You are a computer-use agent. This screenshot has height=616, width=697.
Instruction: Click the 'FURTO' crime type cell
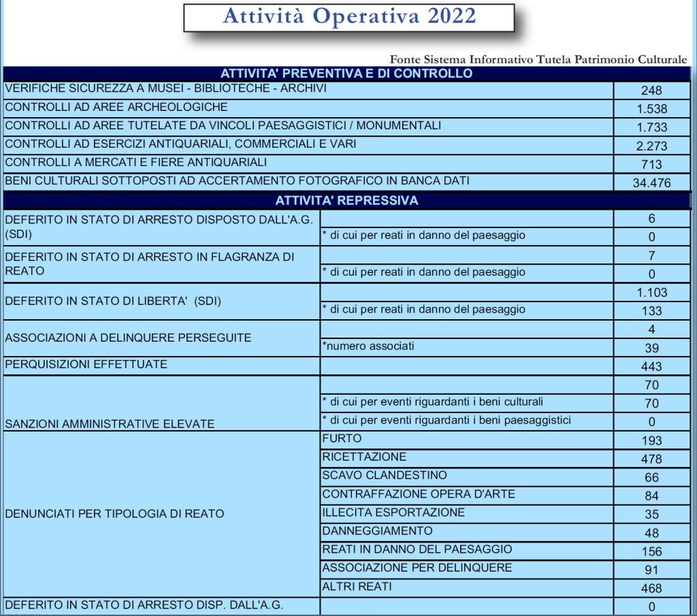tap(342, 439)
